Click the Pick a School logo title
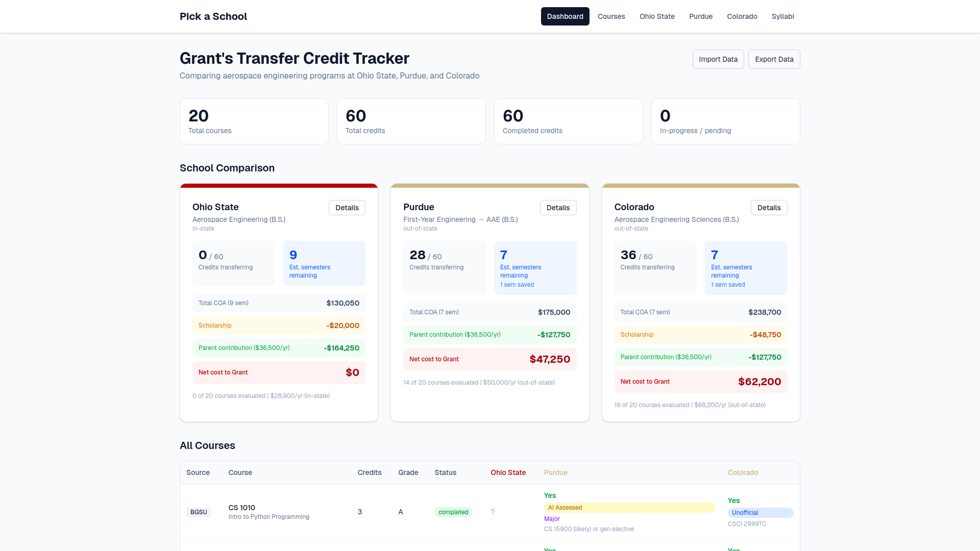The width and height of the screenshot is (980, 551). click(213, 16)
